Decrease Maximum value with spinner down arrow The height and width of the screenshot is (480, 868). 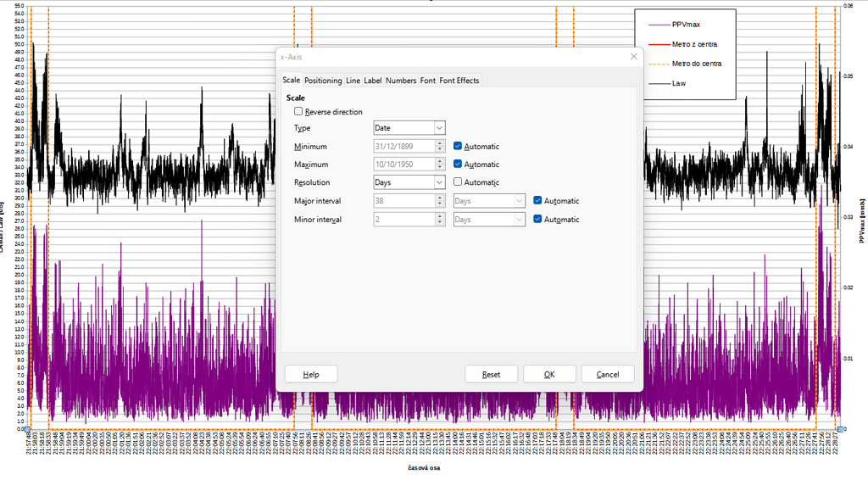tap(440, 168)
